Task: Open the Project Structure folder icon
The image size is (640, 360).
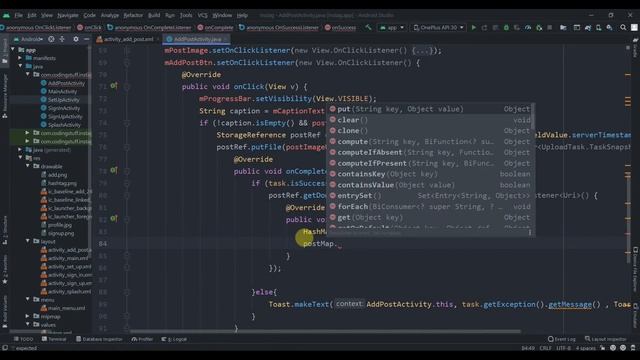Action: pyautogui.click(x=563, y=27)
